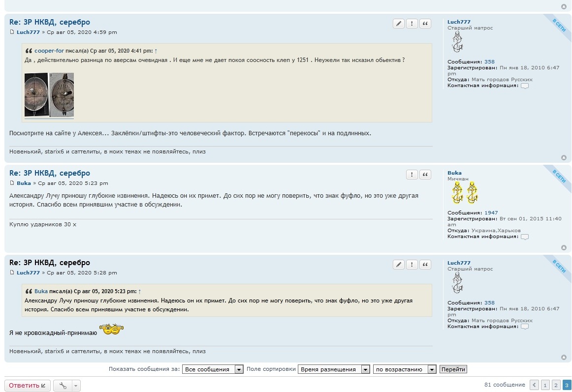Expand 'Время размещения' sort field dropdown
This screenshot has width=572, height=392.
(334, 369)
